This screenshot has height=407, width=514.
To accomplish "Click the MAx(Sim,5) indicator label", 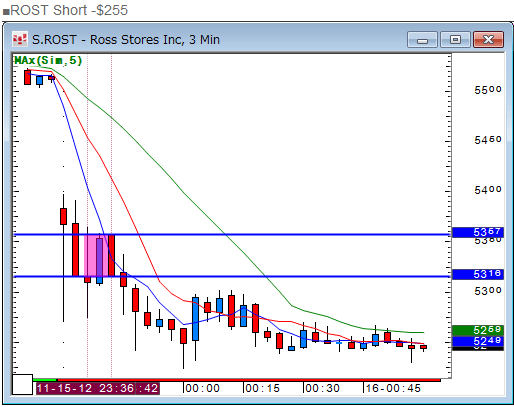I will click(x=48, y=60).
